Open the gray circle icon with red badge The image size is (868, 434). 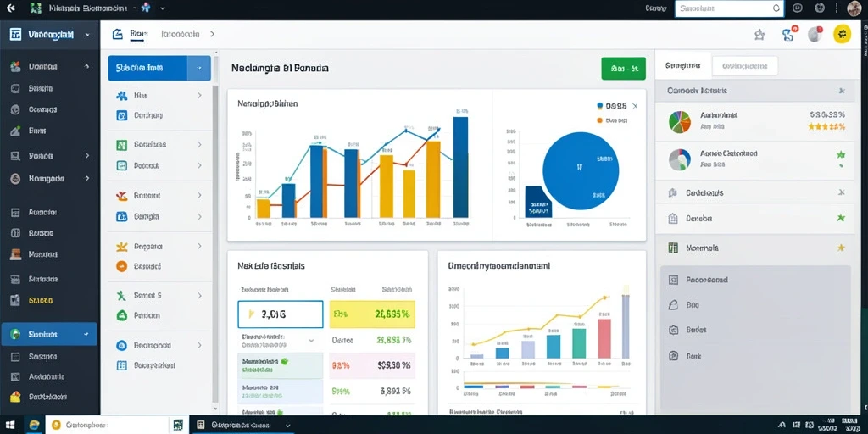pyautogui.click(x=815, y=34)
